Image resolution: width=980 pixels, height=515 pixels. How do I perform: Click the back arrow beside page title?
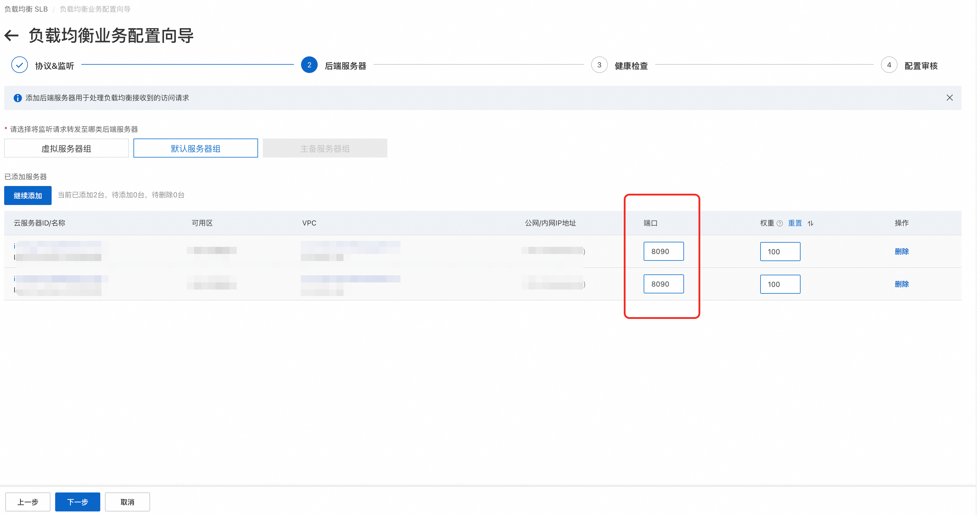(11, 36)
